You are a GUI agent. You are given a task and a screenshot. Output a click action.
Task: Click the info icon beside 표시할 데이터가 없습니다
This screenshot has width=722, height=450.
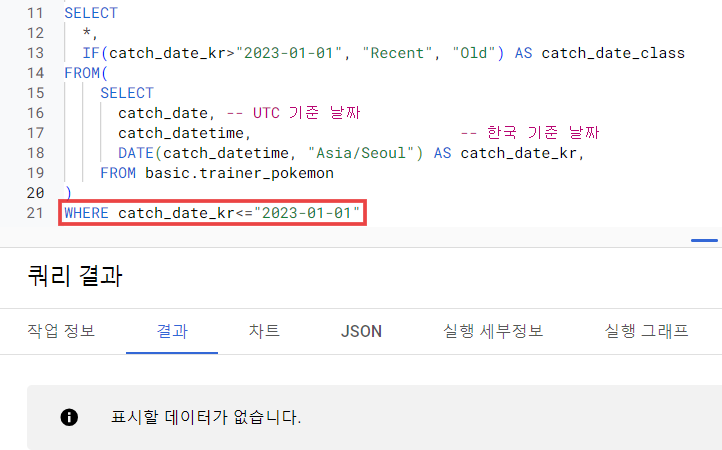69,417
